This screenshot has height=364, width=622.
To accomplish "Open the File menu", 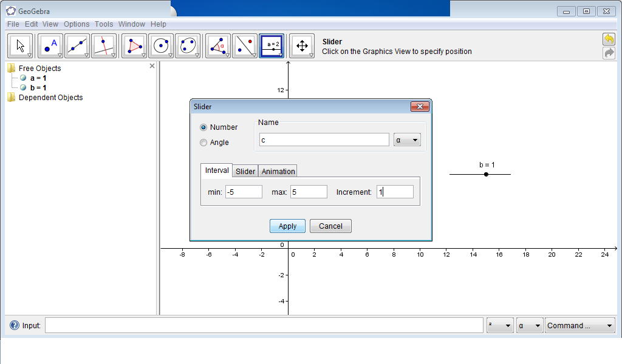I will coord(13,24).
